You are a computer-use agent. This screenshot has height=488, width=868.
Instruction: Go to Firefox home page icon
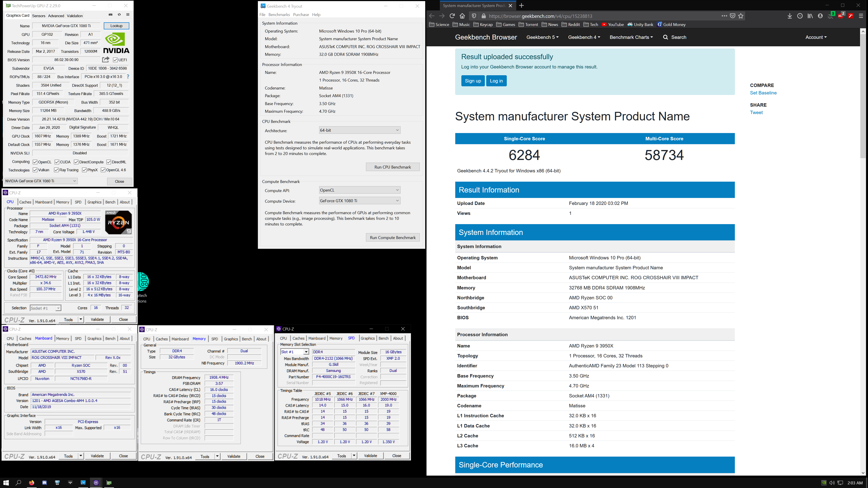(462, 16)
